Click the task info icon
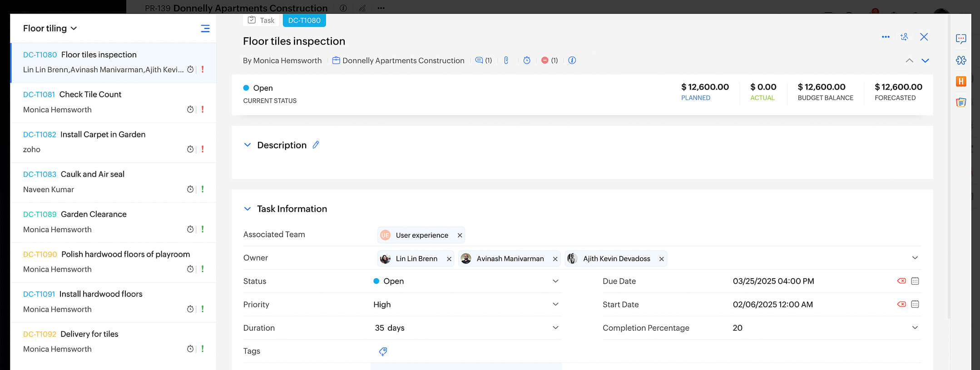The image size is (980, 370). [x=572, y=60]
